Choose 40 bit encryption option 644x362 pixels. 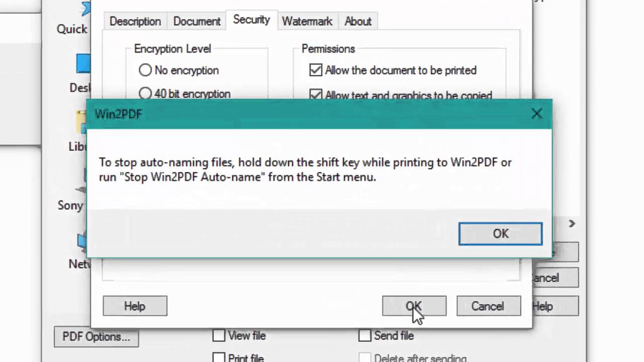(145, 94)
